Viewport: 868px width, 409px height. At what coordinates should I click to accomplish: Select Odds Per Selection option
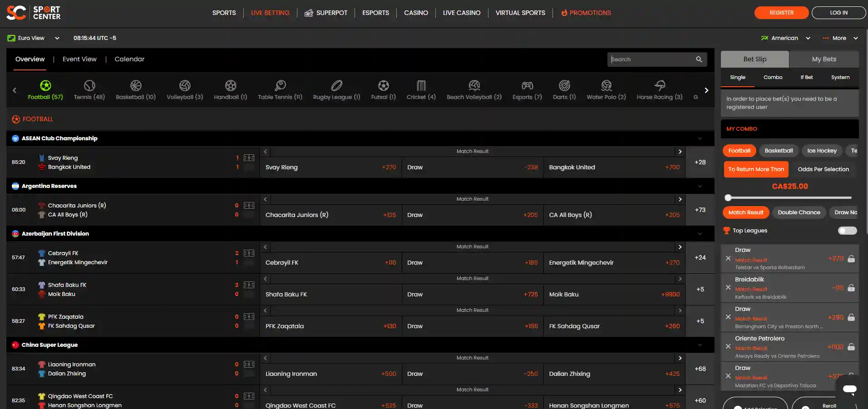pos(823,169)
